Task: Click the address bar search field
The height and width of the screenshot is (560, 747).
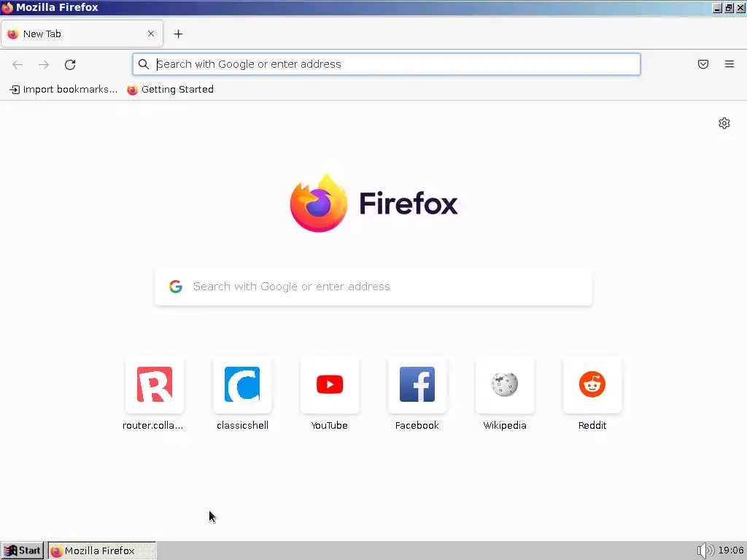Action: coord(387,64)
